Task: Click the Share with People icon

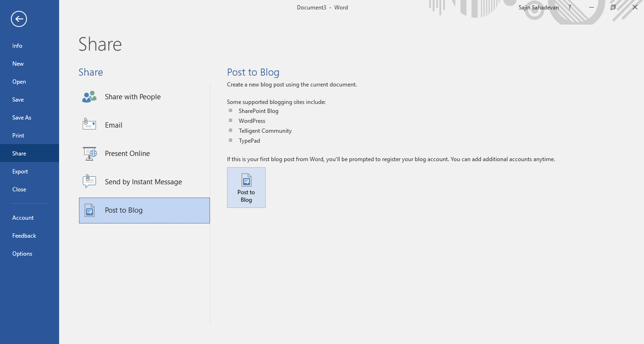Action: 89,97
